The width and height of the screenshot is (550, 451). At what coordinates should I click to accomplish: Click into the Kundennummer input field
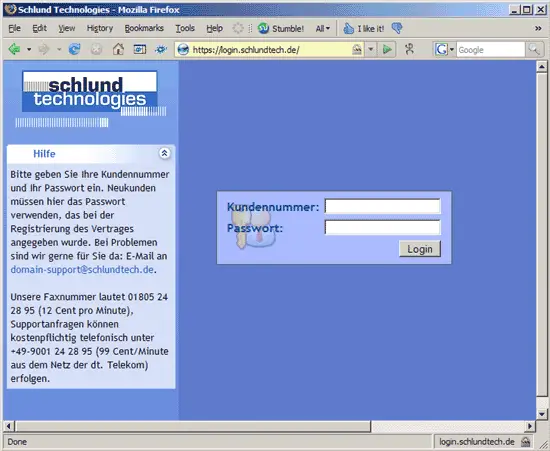point(382,206)
